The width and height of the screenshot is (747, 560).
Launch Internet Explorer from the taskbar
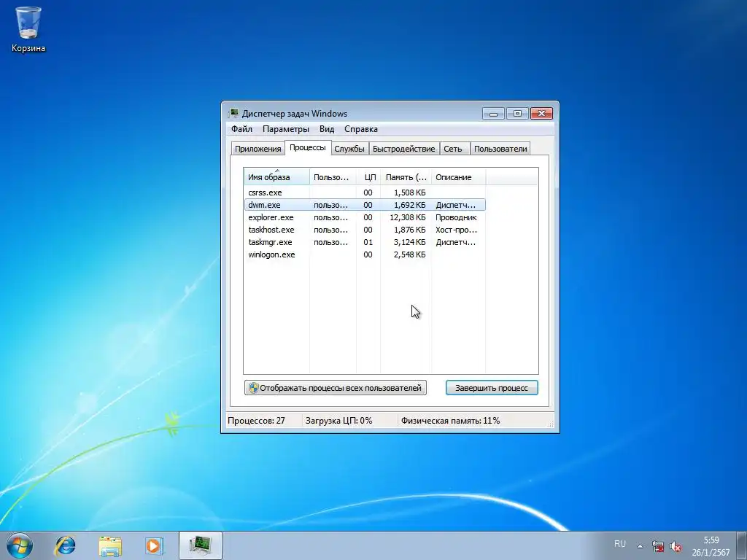[65, 545]
